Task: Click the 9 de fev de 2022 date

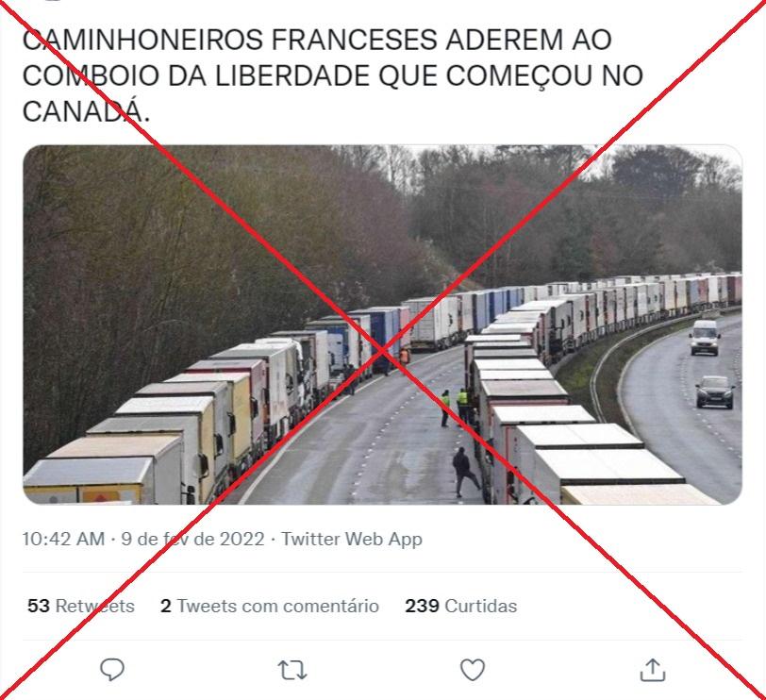Action: pos(193,539)
